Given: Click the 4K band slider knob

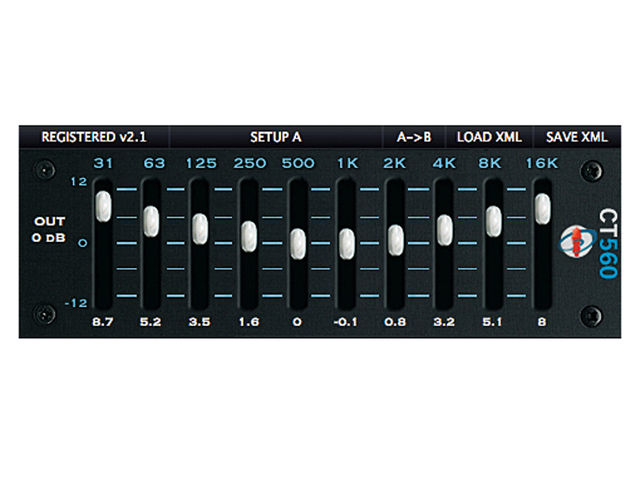Looking at the screenshot, I should [x=444, y=230].
